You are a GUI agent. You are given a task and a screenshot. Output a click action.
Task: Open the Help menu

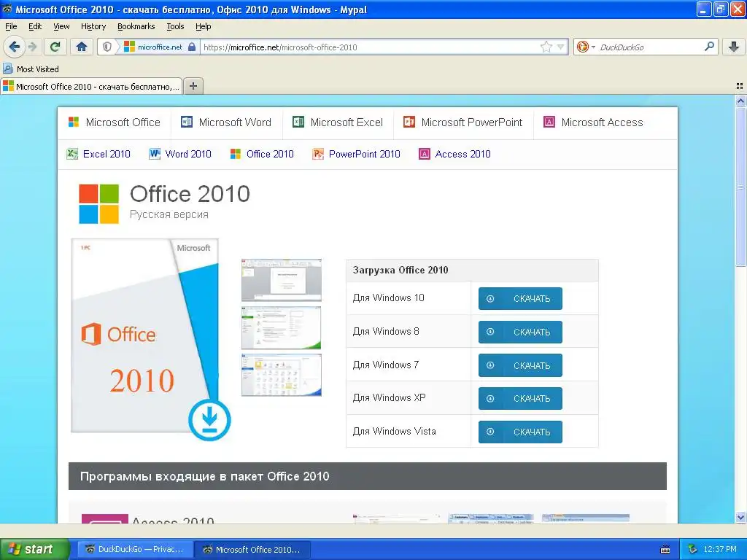[204, 26]
